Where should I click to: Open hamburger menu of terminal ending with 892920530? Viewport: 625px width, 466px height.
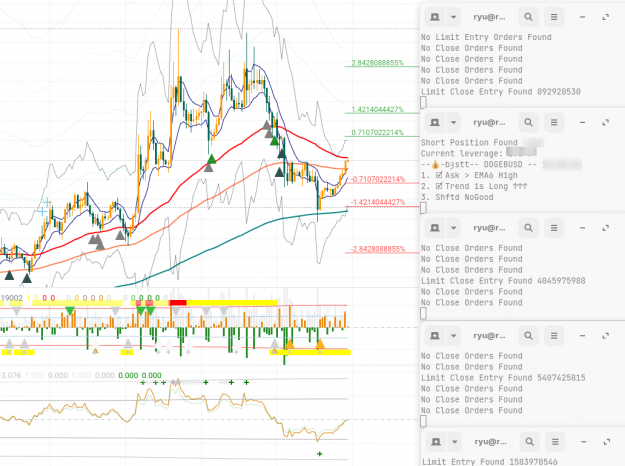click(x=554, y=17)
